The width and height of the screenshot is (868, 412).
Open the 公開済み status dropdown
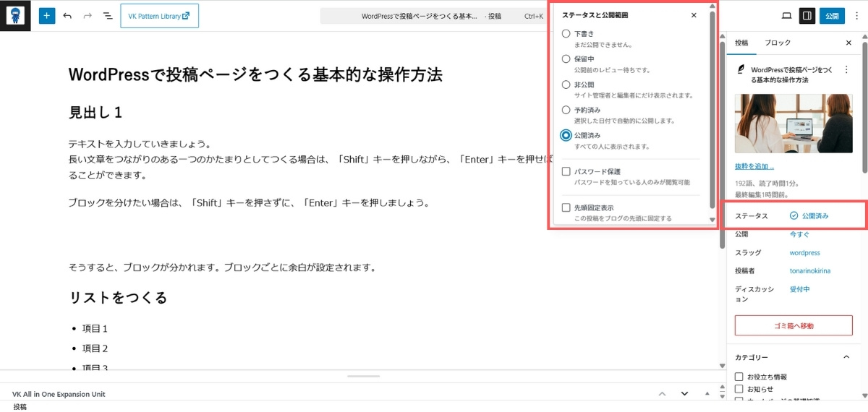pyautogui.click(x=809, y=215)
